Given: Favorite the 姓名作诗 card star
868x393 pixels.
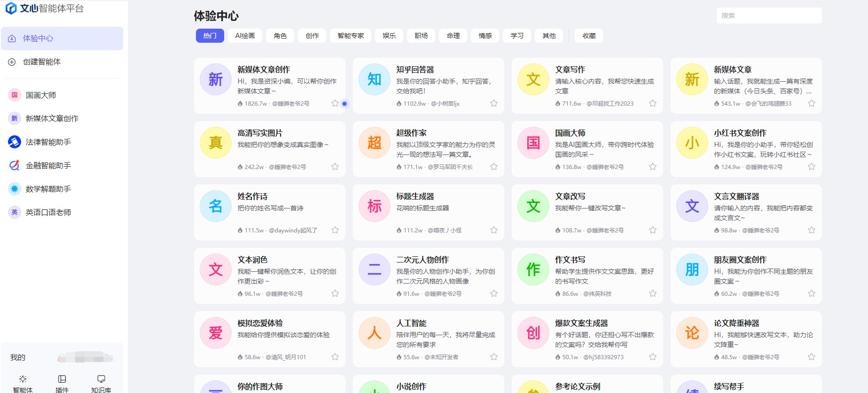Looking at the screenshot, I should 335,230.
